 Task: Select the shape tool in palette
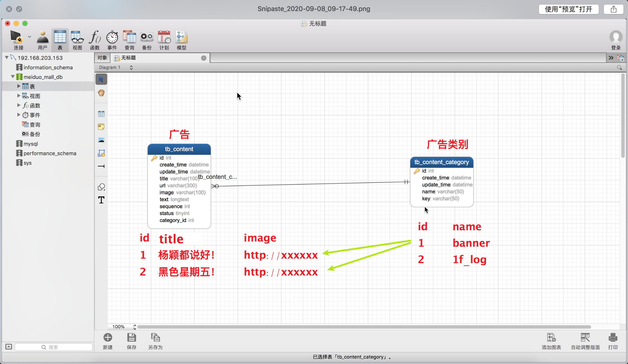101,187
